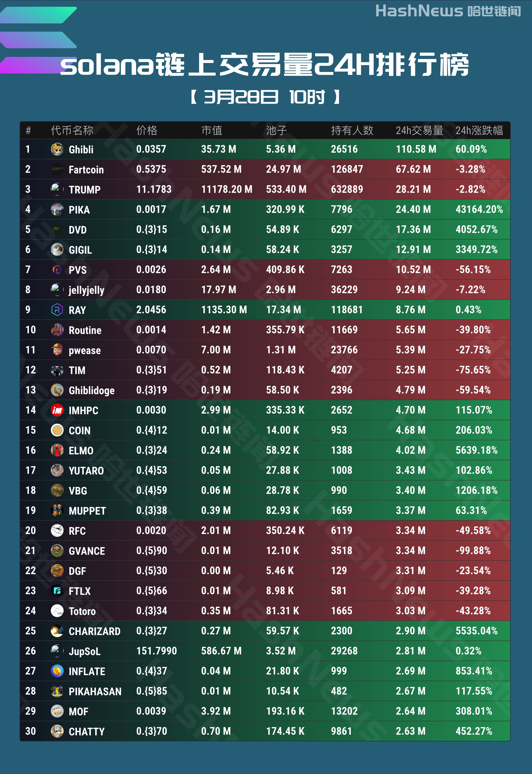Click title solana链上交易量24H排行榜
The image size is (532, 774).
[x=265, y=64]
